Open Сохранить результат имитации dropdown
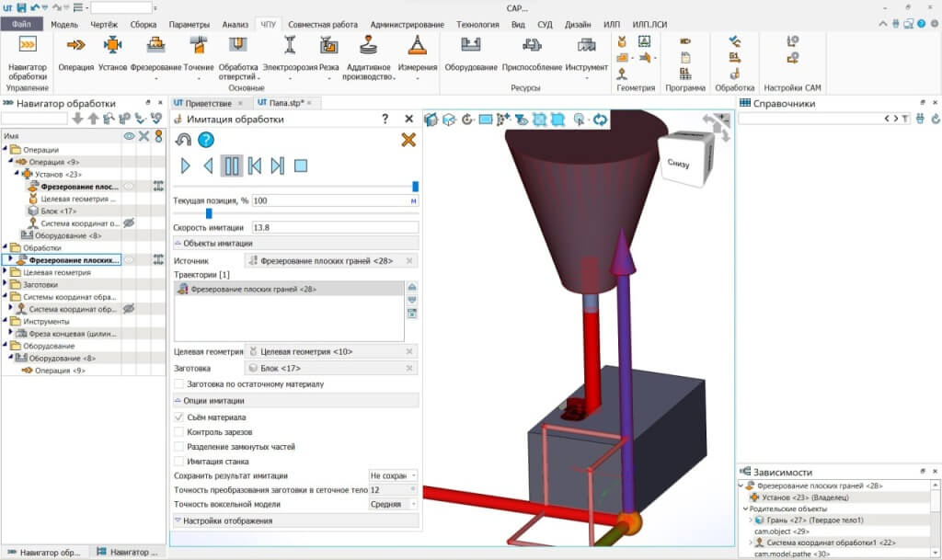 tap(394, 475)
